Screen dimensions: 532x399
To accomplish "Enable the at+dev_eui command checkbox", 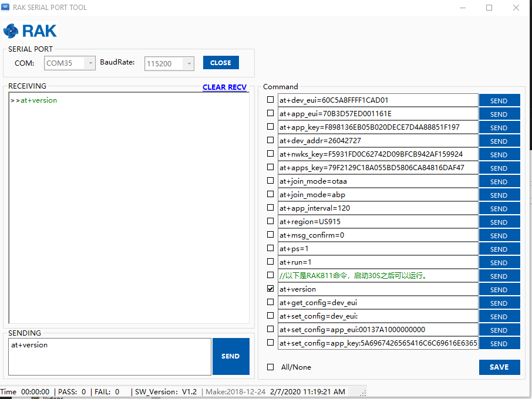I will [x=270, y=100].
